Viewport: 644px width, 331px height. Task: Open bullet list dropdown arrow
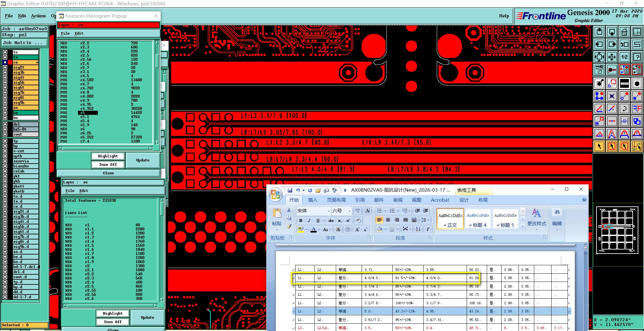click(x=385, y=211)
